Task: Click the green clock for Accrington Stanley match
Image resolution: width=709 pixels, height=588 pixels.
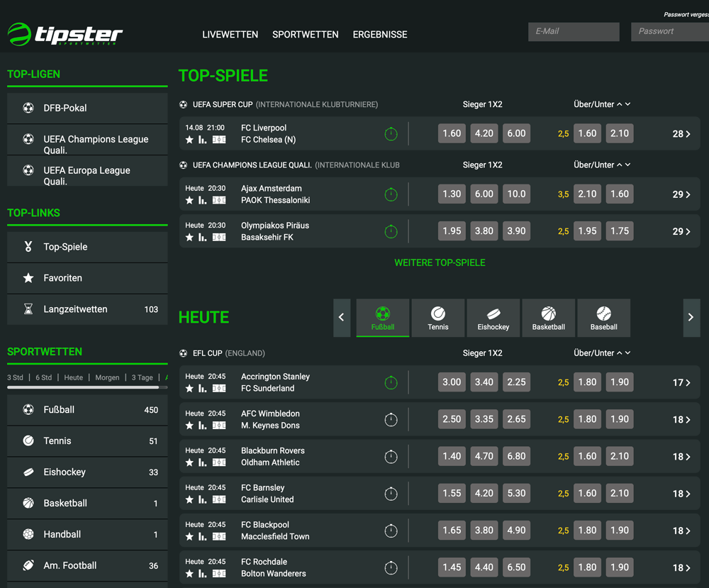Action: click(x=391, y=382)
